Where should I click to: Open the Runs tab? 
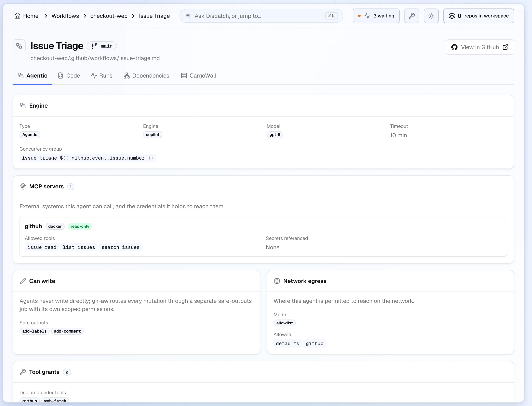102,76
